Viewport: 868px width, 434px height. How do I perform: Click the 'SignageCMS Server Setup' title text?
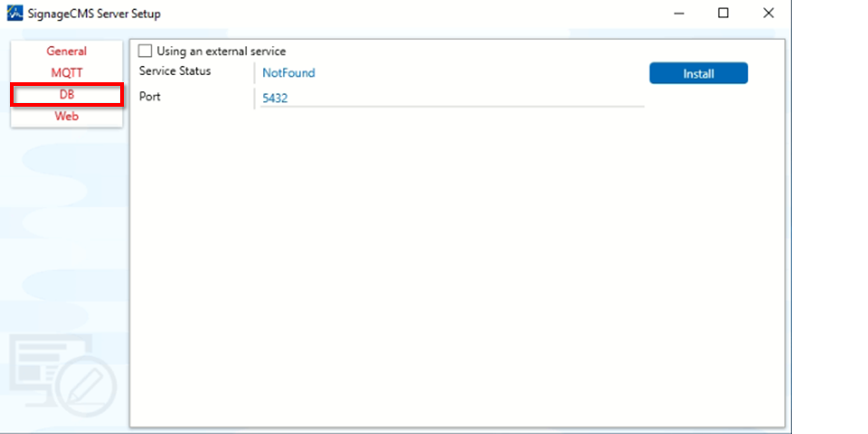point(95,14)
